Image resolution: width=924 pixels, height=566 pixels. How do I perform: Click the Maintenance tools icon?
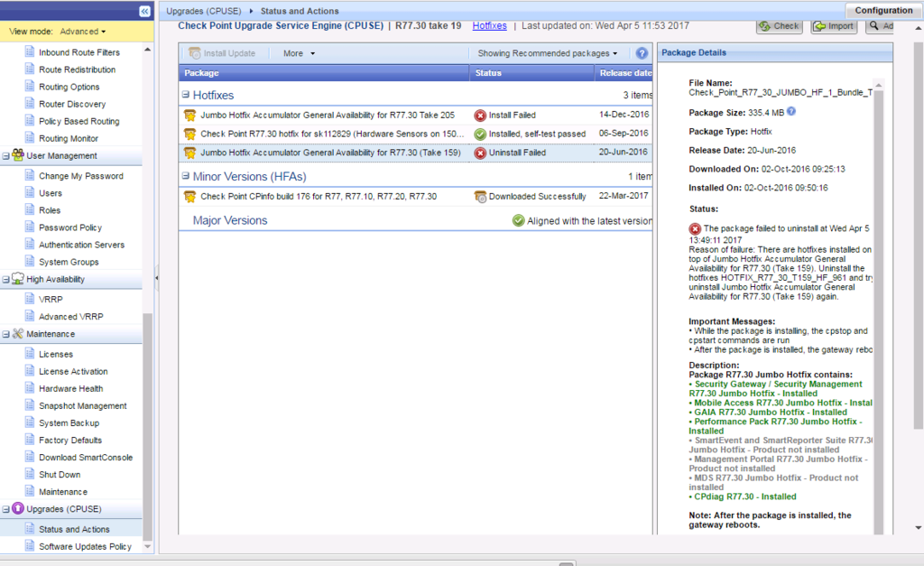pyautogui.click(x=18, y=333)
